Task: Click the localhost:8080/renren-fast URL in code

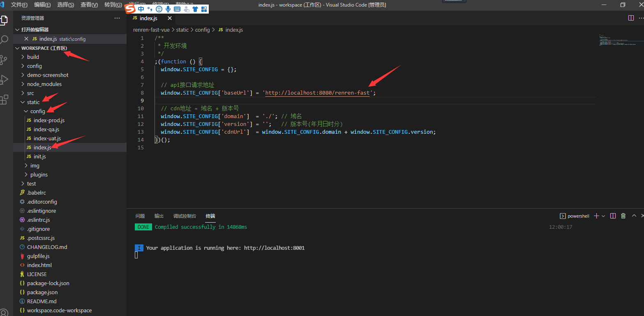Action: [317, 93]
